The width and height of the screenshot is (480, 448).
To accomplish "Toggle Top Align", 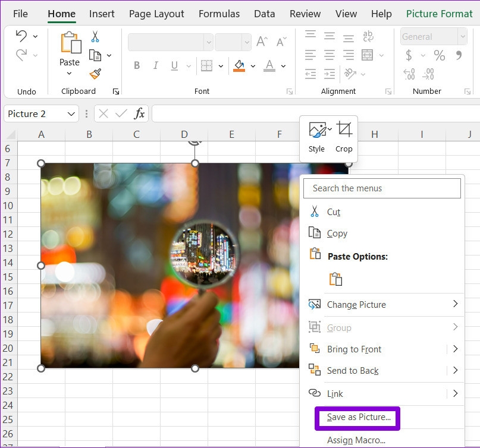I will pos(310,34).
